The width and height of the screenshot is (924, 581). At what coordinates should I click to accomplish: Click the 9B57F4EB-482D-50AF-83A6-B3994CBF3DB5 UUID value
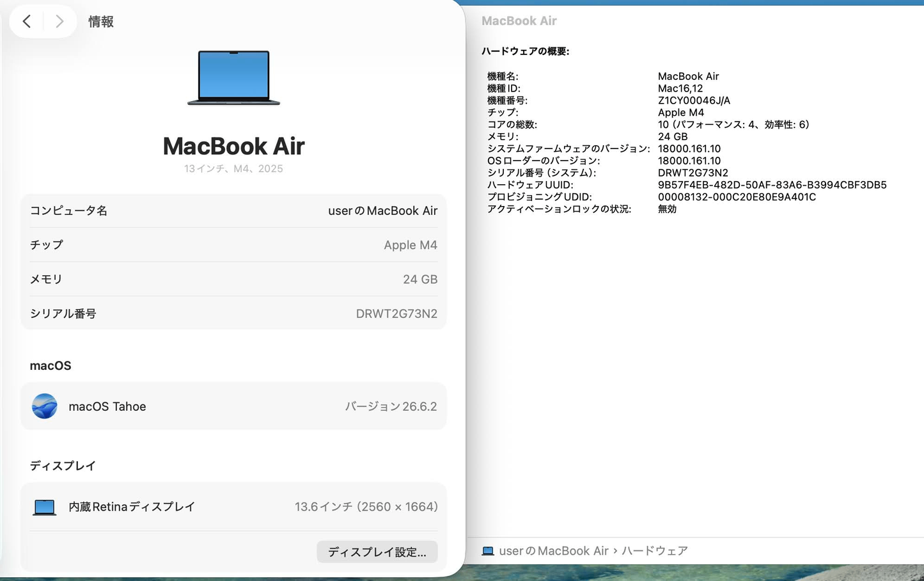pos(772,185)
